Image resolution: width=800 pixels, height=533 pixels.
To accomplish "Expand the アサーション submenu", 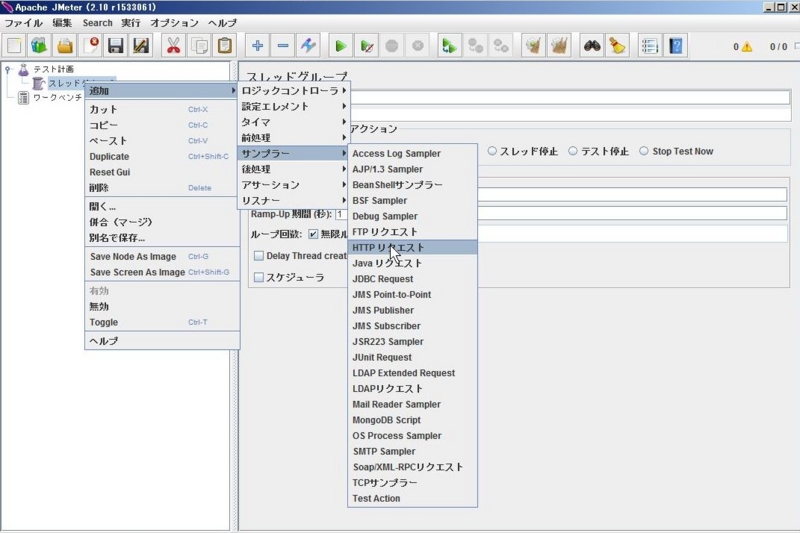I will tap(294, 185).
